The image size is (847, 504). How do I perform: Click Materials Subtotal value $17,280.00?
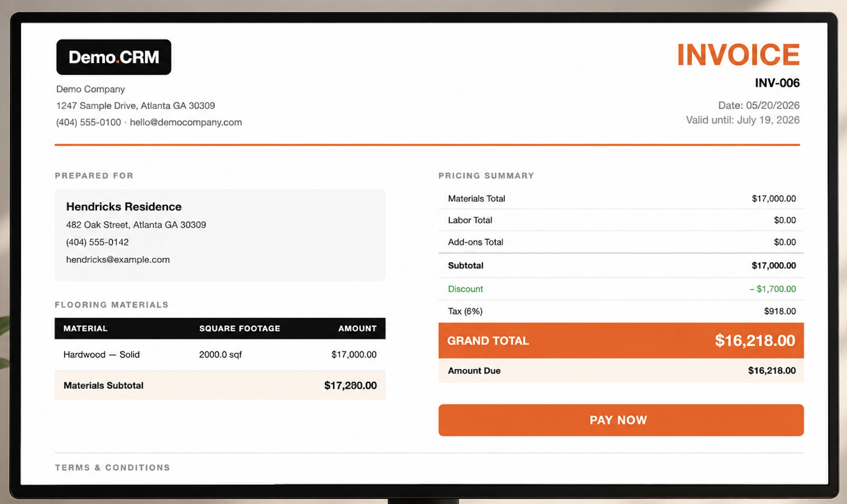pyautogui.click(x=350, y=385)
